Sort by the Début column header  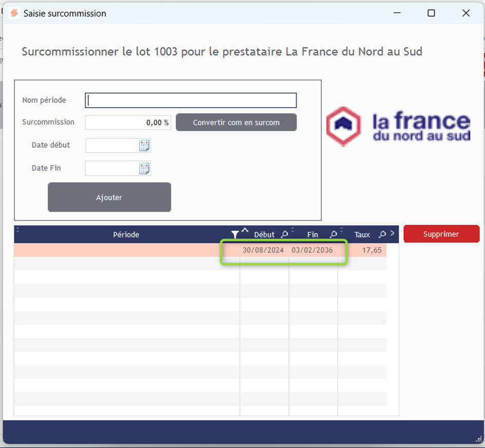point(264,235)
